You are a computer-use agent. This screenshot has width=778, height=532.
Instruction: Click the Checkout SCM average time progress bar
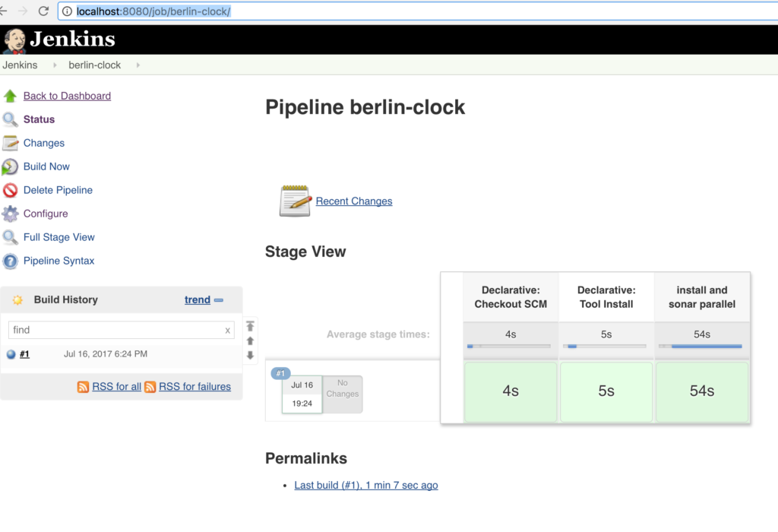[x=509, y=346]
